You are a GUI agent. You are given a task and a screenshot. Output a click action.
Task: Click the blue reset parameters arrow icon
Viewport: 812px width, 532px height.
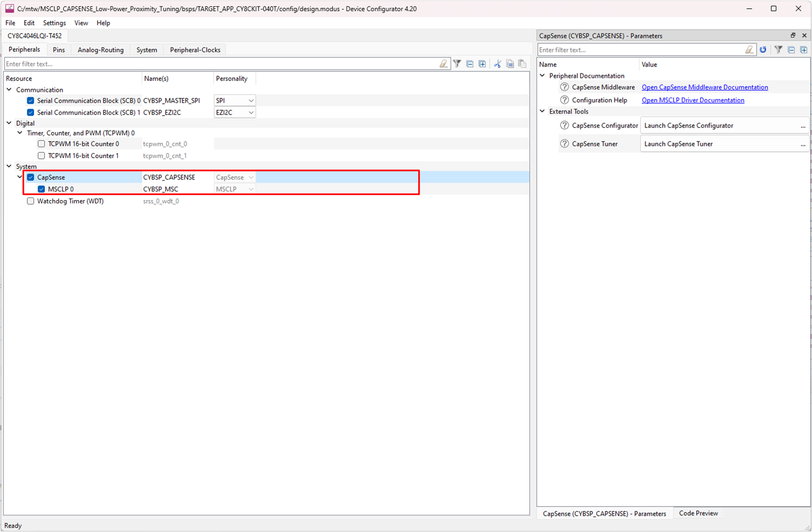click(x=763, y=50)
